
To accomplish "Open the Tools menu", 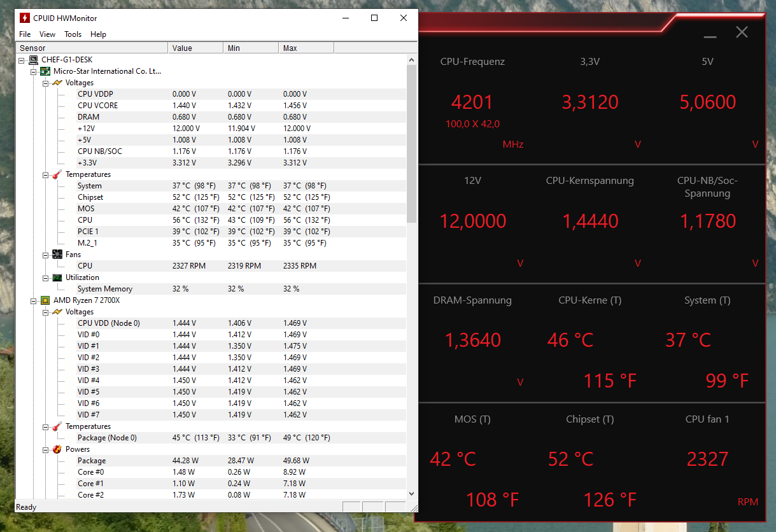I will click(x=73, y=34).
